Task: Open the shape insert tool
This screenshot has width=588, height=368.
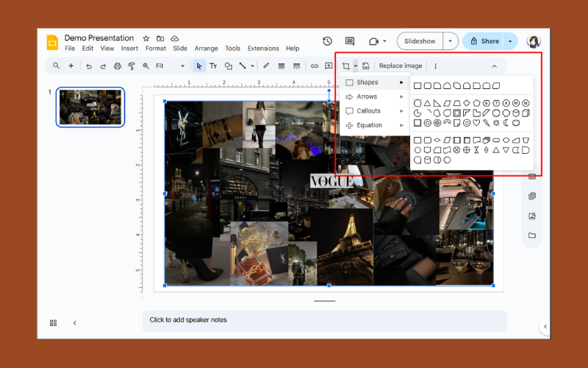Action: (228, 66)
